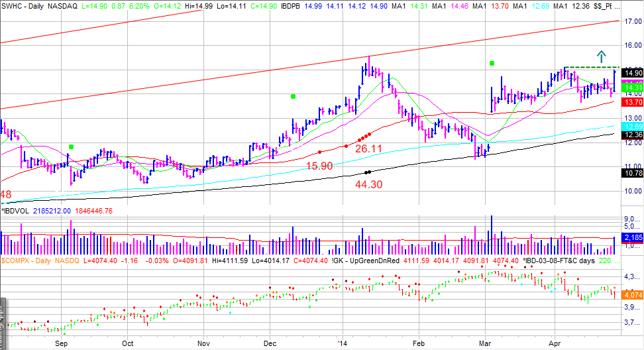This screenshot has width=644, height=350.
Task: Click the SWHC - Daily ticker label
Action: [x=22, y=6]
